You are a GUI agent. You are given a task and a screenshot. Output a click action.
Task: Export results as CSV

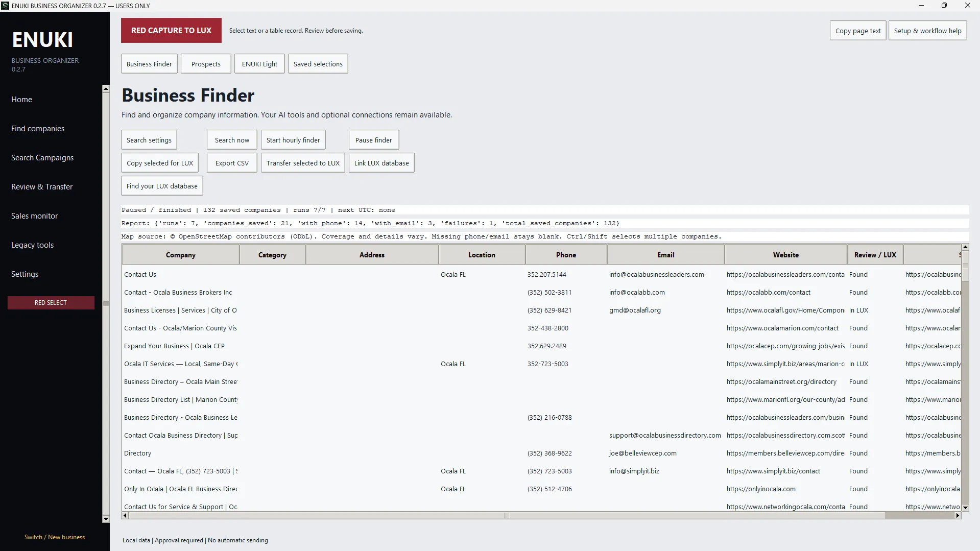[x=232, y=163]
